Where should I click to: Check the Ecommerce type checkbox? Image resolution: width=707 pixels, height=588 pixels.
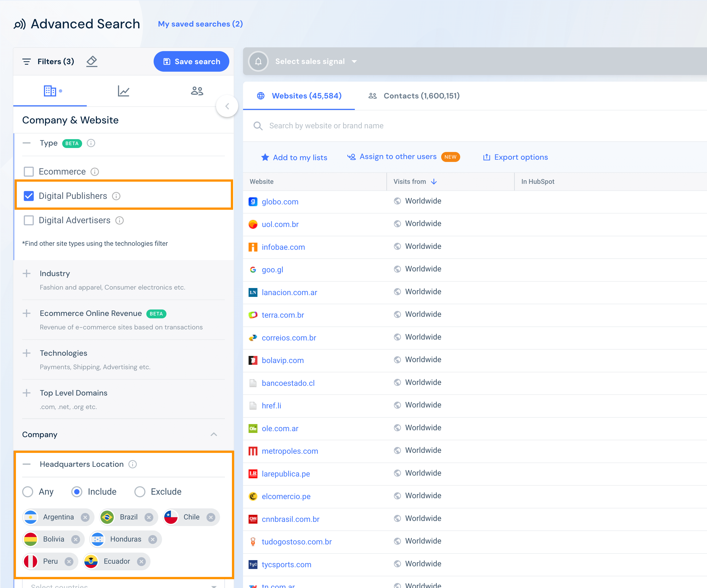pos(29,172)
